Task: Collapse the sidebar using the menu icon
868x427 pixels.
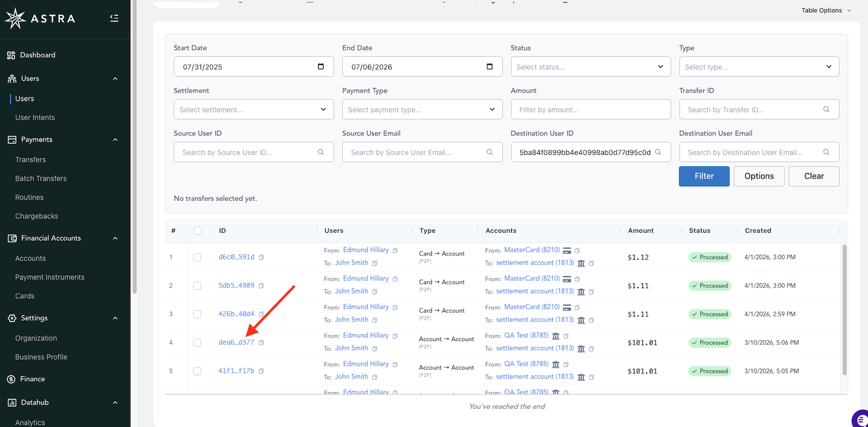Action: [114, 18]
